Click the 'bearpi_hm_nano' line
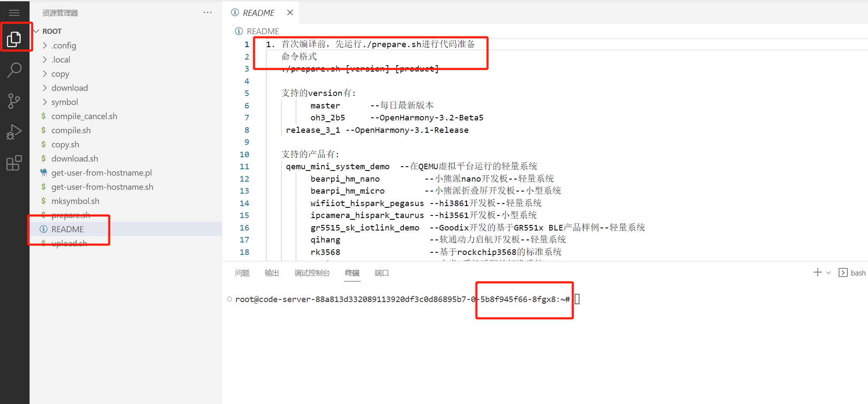868x404 pixels. (432, 179)
